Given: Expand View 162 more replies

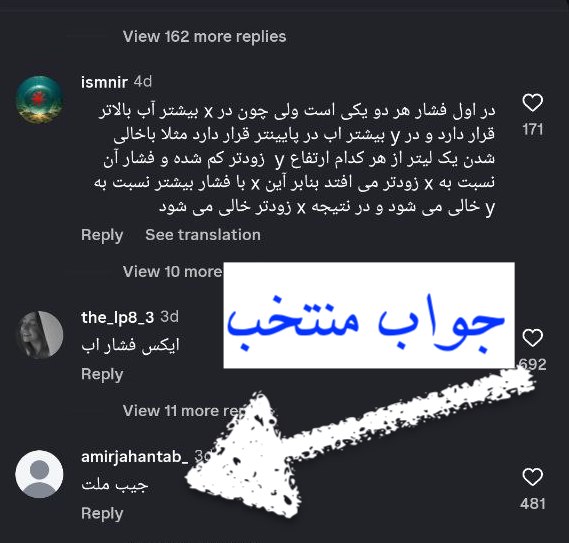Looking at the screenshot, I should tap(205, 37).
